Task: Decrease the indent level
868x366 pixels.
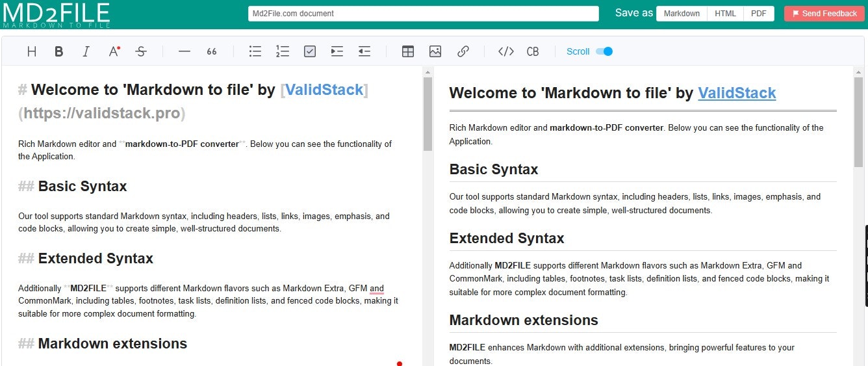Action: click(364, 51)
